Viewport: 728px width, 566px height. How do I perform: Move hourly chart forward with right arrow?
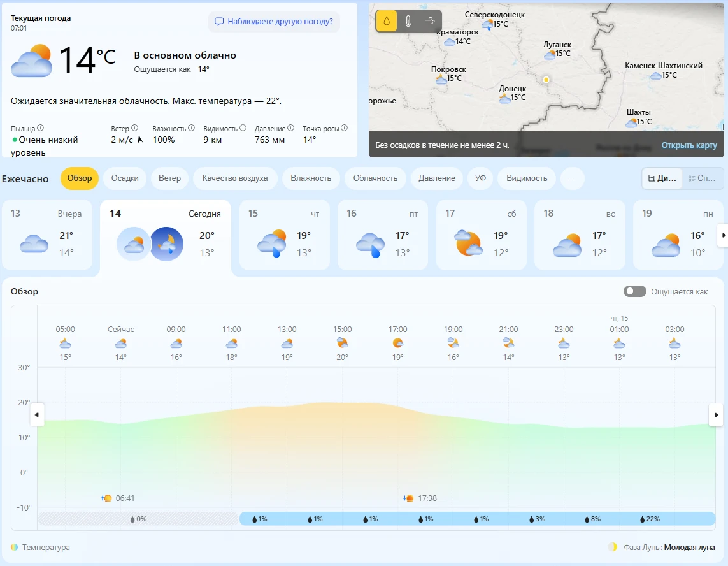click(716, 415)
